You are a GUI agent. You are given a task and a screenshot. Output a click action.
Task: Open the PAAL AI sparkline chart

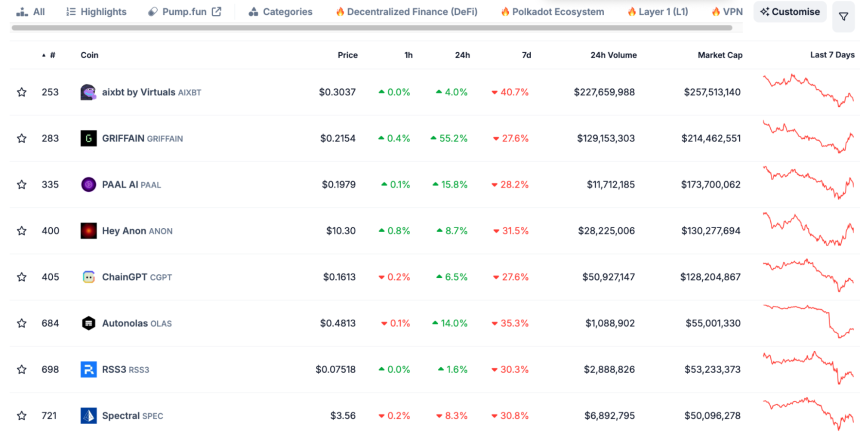click(x=808, y=183)
